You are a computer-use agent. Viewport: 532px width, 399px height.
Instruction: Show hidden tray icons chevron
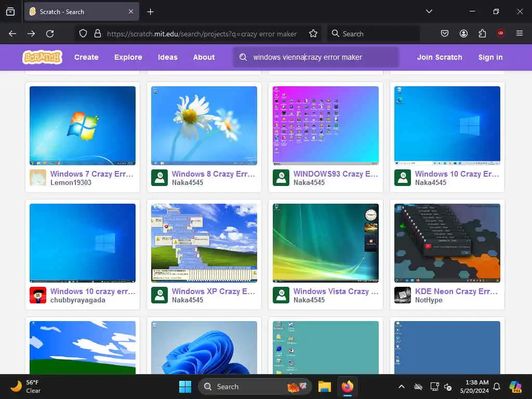click(402, 387)
